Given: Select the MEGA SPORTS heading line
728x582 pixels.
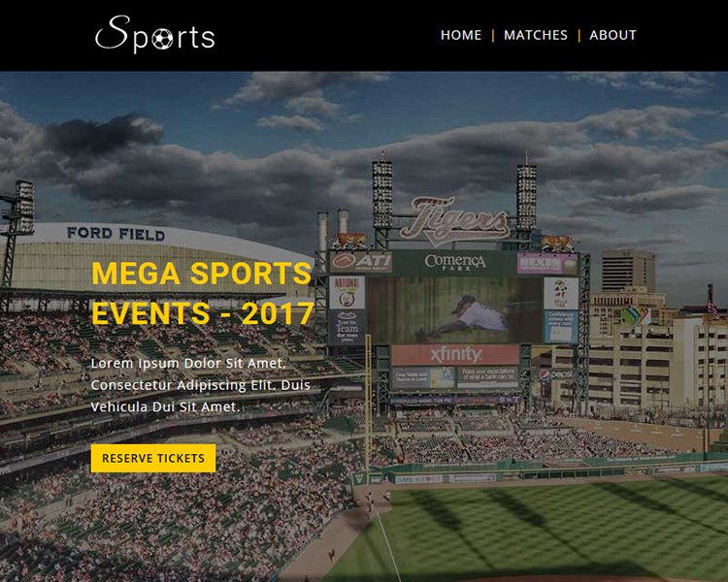Looking at the screenshot, I should point(202,273).
